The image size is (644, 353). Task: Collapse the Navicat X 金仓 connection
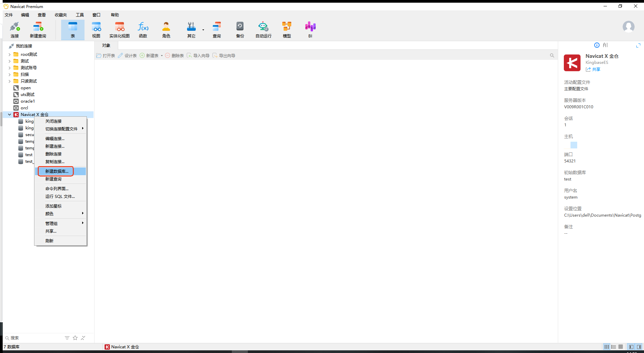(x=9, y=115)
